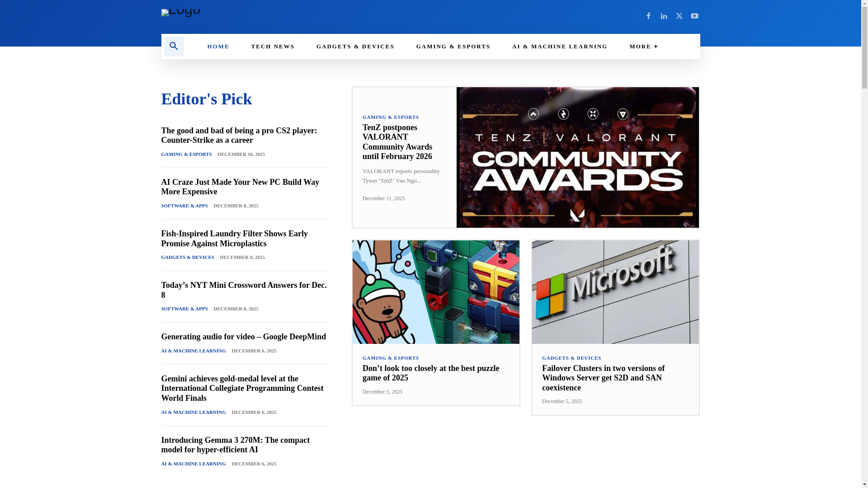The height and width of the screenshot is (488, 868).
Task: Expand the MORE menu dropdown
Action: pyautogui.click(x=643, y=47)
